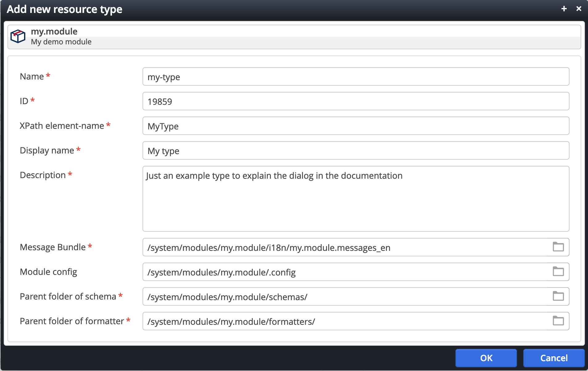
Task: Click the my.module header title
Action: [54, 31]
